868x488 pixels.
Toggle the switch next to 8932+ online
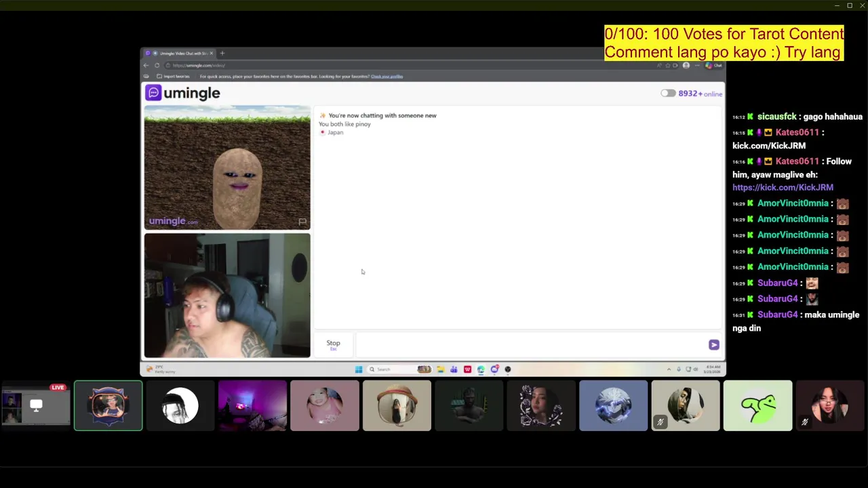point(668,94)
